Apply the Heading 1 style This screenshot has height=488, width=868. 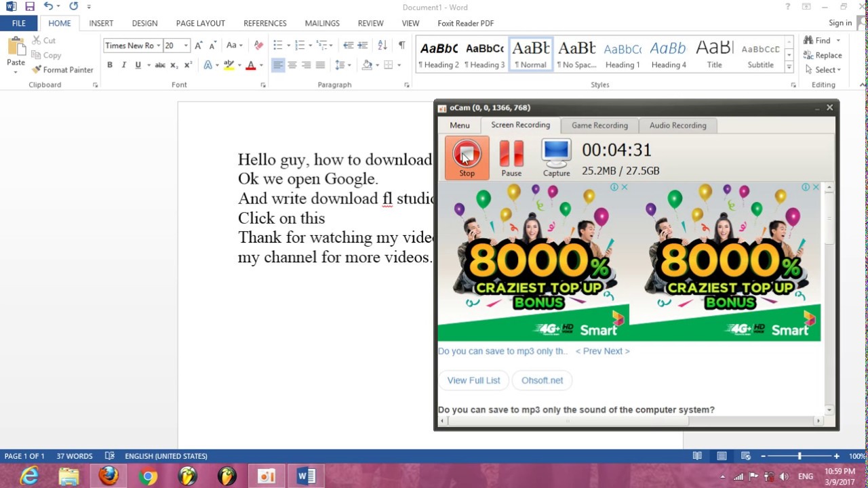pos(623,55)
